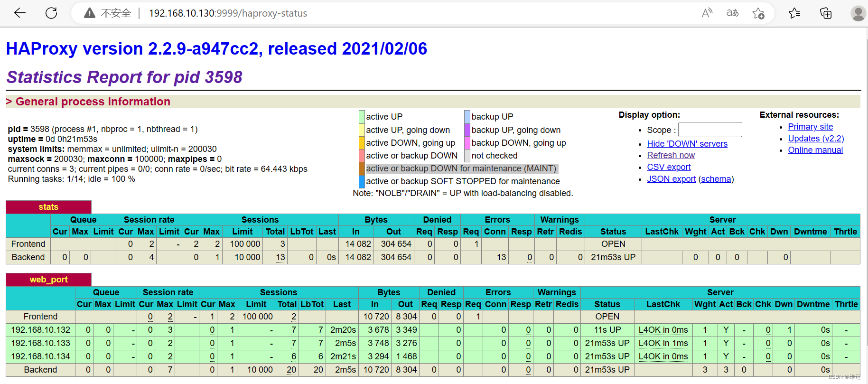
Task: Click the HAProxy version heading
Action: [x=216, y=49]
